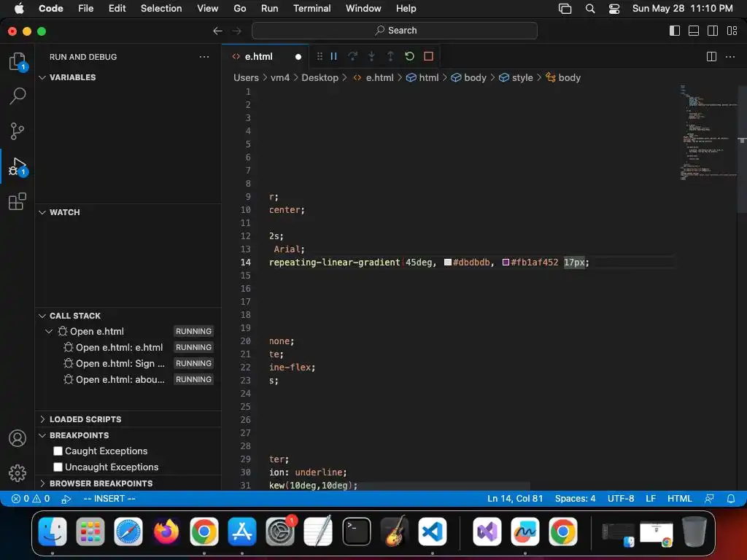Viewport: 747px width, 560px height.
Task: Select the 'Open e.html: abou...' thread
Action: [x=128, y=379]
